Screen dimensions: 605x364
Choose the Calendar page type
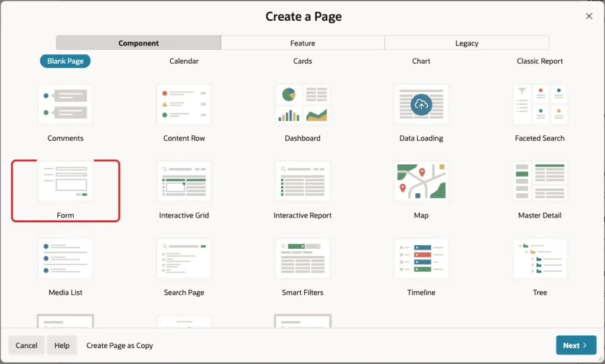click(x=184, y=61)
